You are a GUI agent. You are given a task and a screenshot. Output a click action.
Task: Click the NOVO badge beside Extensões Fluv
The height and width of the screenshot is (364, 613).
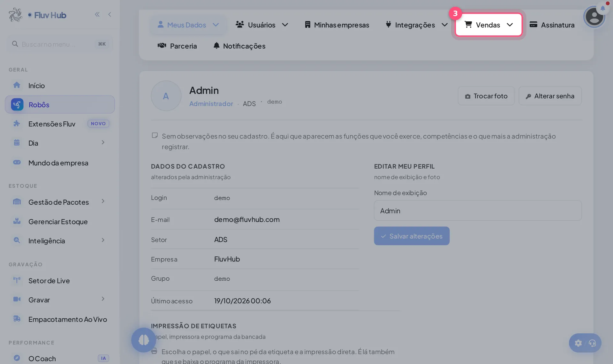click(98, 124)
